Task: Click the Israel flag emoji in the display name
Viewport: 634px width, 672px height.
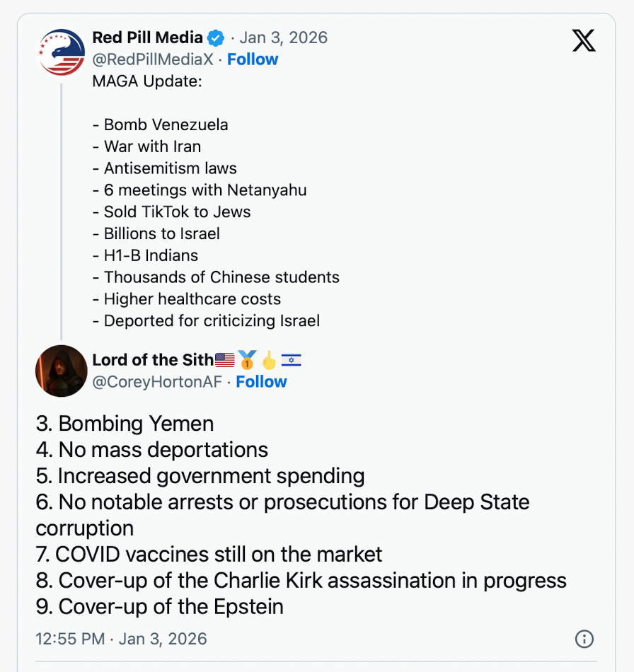Action: [x=292, y=360]
